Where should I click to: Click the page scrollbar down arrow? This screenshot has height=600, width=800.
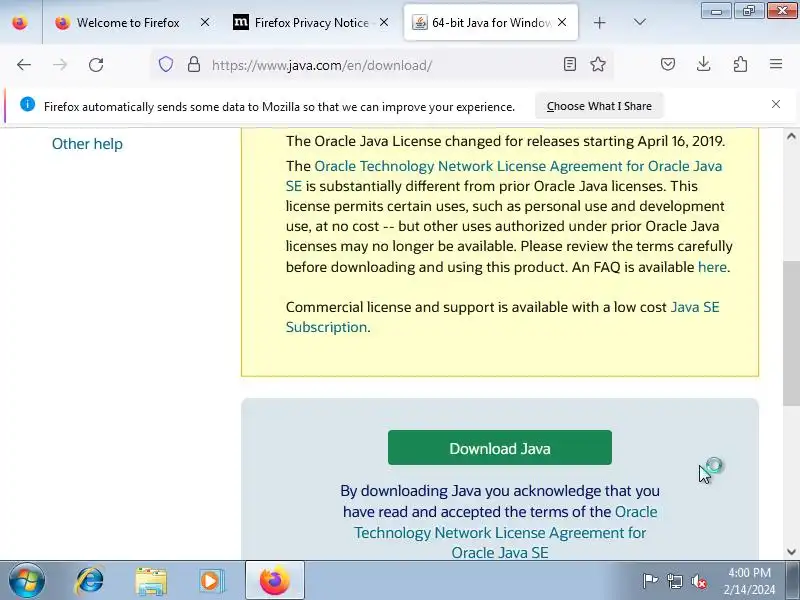pyautogui.click(x=791, y=552)
